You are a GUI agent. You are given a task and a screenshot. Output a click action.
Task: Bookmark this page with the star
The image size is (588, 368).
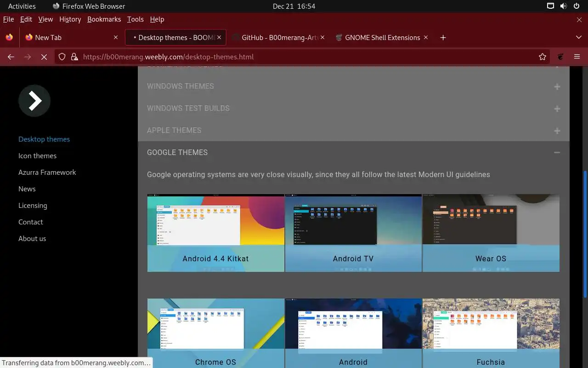coord(543,57)
